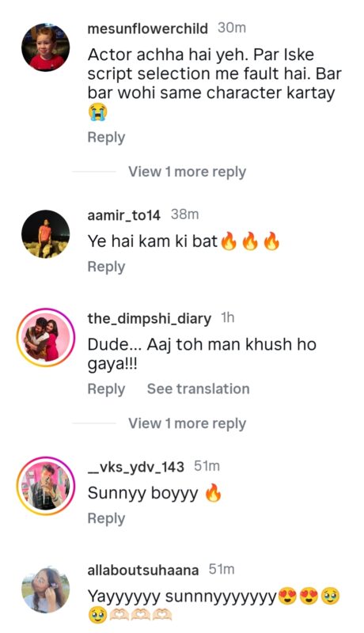This screenshot has height=633, width=364.
Task: Tap the the_dimpshi_diary username
Action: 150,319
